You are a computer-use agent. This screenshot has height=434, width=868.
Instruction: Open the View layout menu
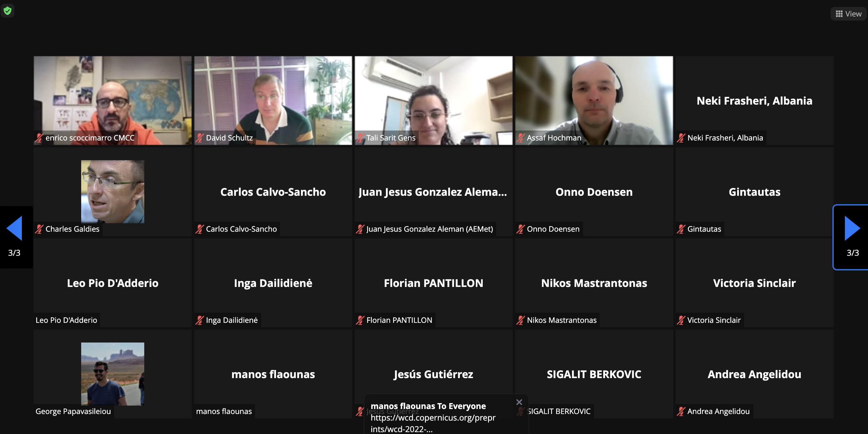pyautogui.click(x=848, y=14)
